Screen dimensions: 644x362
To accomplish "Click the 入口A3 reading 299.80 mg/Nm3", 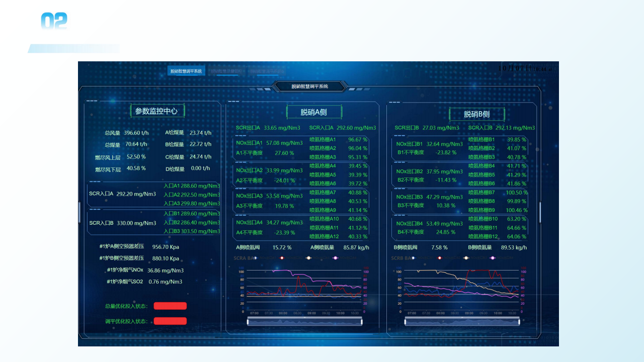I will tap(201, 204).
